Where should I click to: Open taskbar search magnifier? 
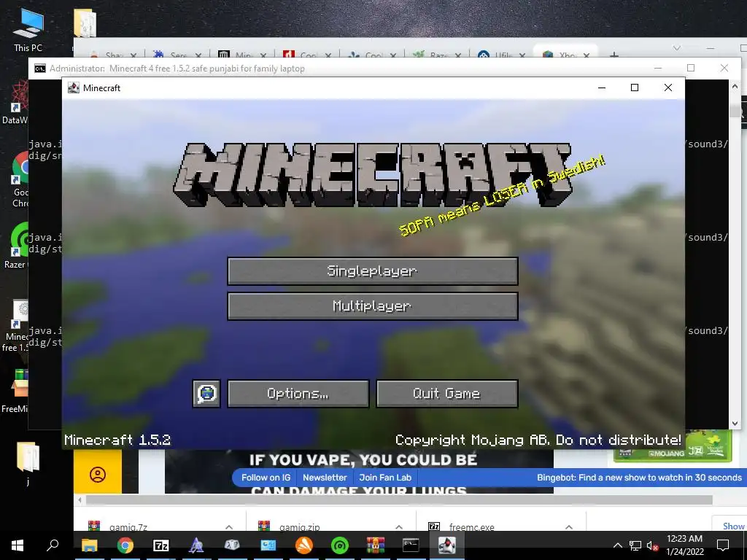point(53,545)
